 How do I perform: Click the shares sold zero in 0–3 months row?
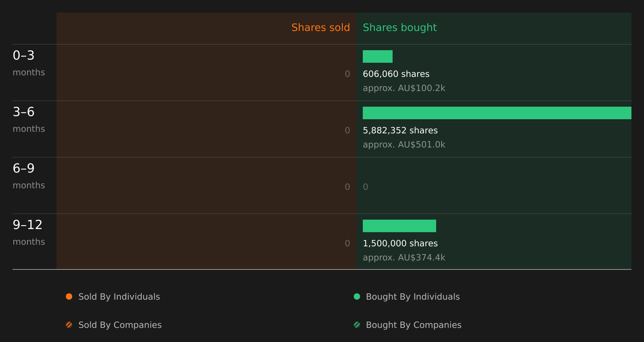(x=347, y=74)
